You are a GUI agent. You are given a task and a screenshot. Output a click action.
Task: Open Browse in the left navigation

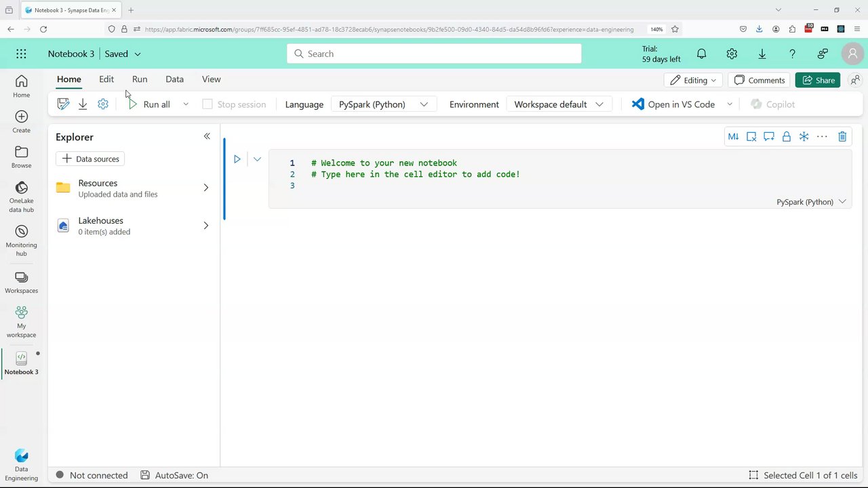point(21,157)
